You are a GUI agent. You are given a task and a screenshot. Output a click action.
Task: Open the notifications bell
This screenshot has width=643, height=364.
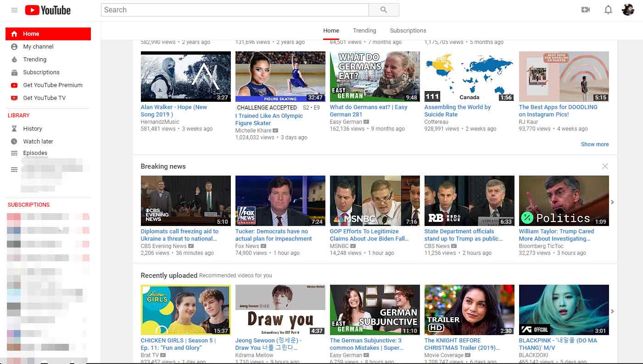608,9
